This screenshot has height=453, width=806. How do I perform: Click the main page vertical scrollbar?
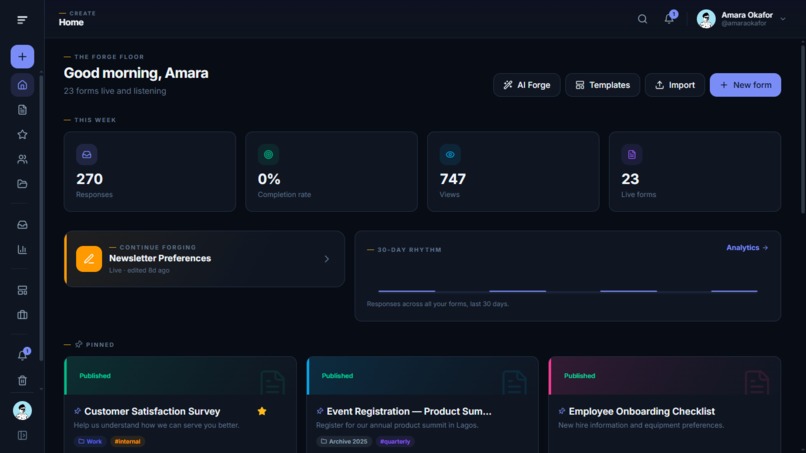[x=802, y=130]
